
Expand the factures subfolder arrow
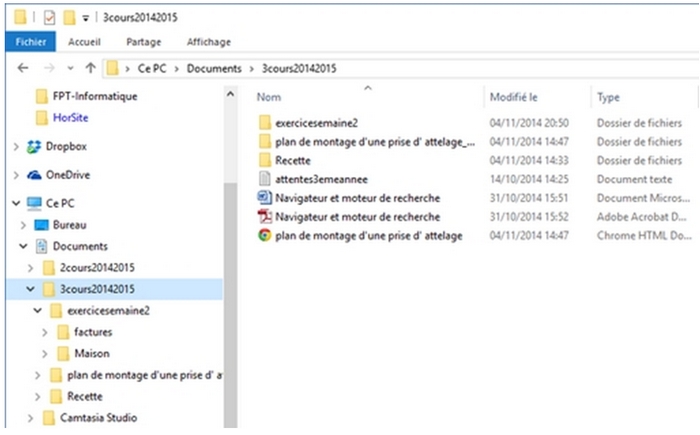coord(48,332)
